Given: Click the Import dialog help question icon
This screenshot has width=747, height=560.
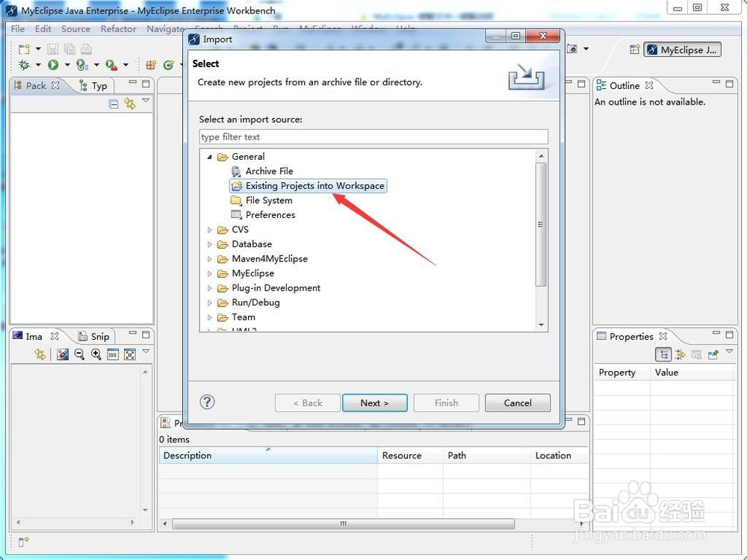Looking at the screenshot, I should (207, 402).
